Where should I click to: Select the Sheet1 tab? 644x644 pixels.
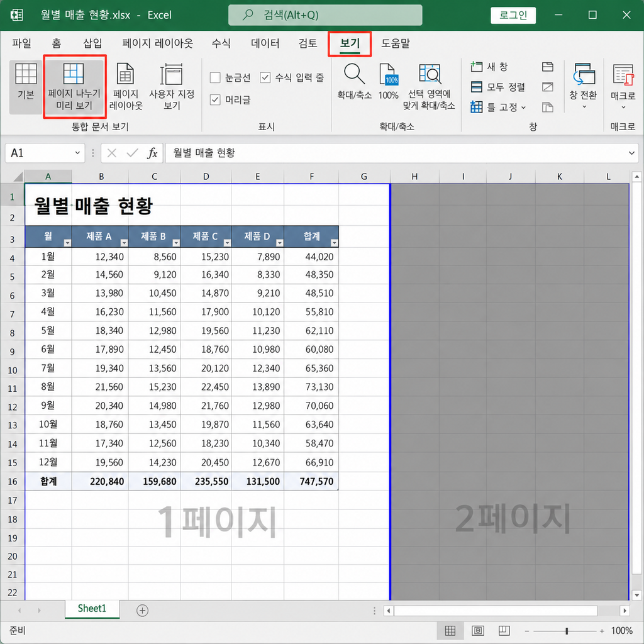click(92, 609)
